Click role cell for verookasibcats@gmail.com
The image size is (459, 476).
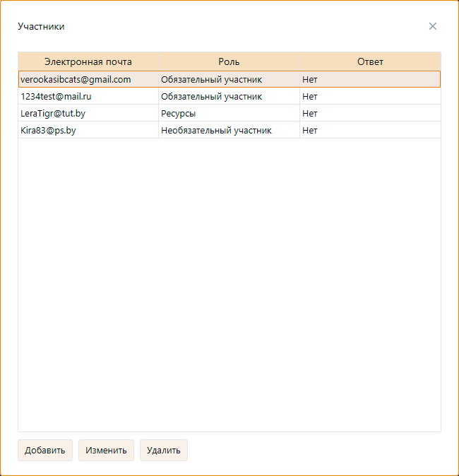click(212, 79)
